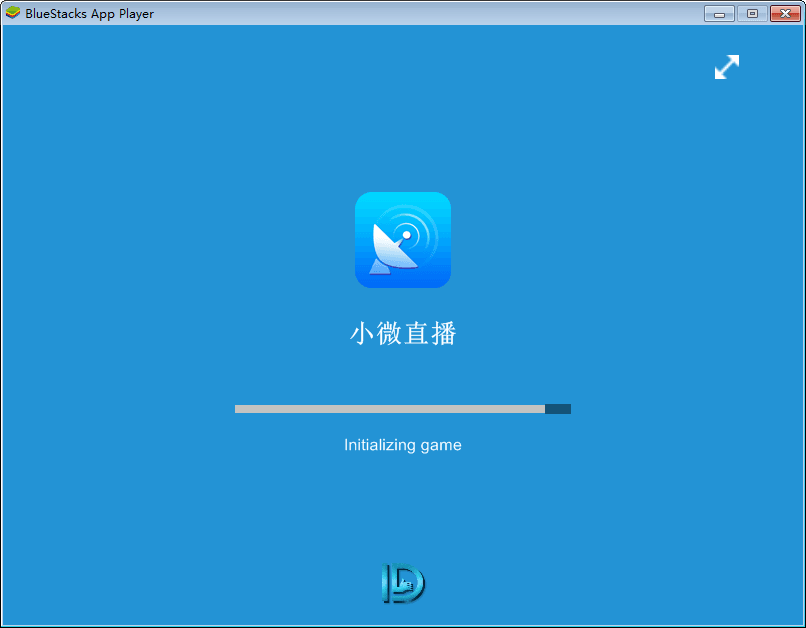806x628 pixels.
Task: Click the "BlueStacks App Player" title text
Action: click(x=90, y=14)
